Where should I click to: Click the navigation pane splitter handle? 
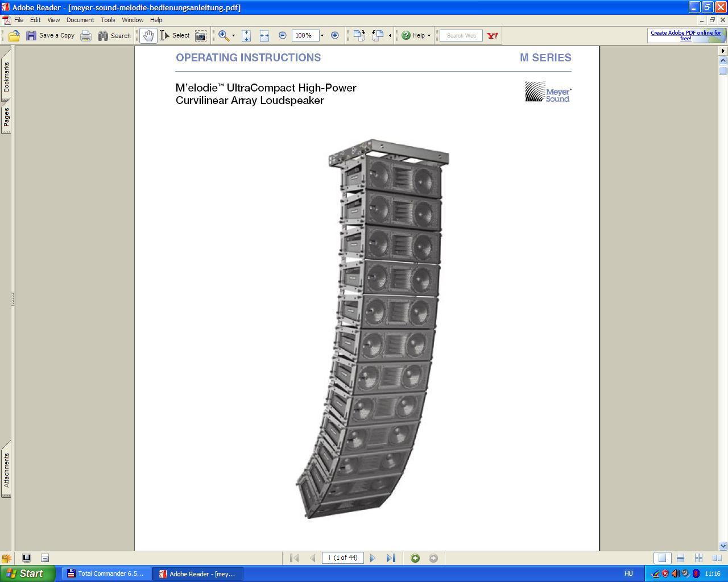(13, 298)
